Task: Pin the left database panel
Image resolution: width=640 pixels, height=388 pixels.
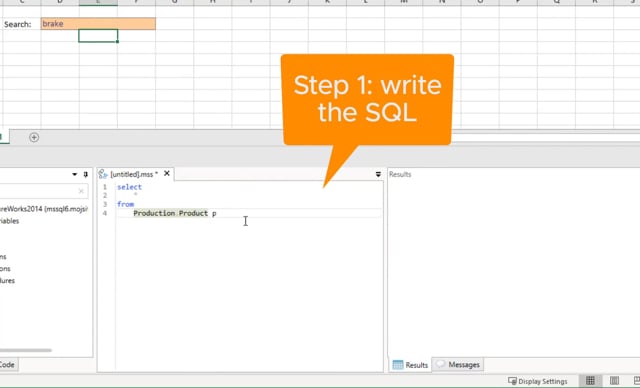Action: pyautogui.click(x=85, y=174)
